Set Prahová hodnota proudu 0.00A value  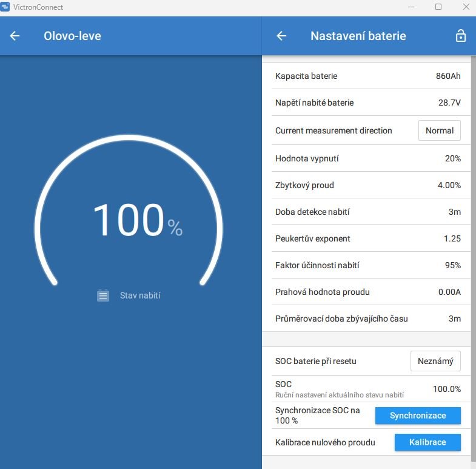tap(367, 292)
